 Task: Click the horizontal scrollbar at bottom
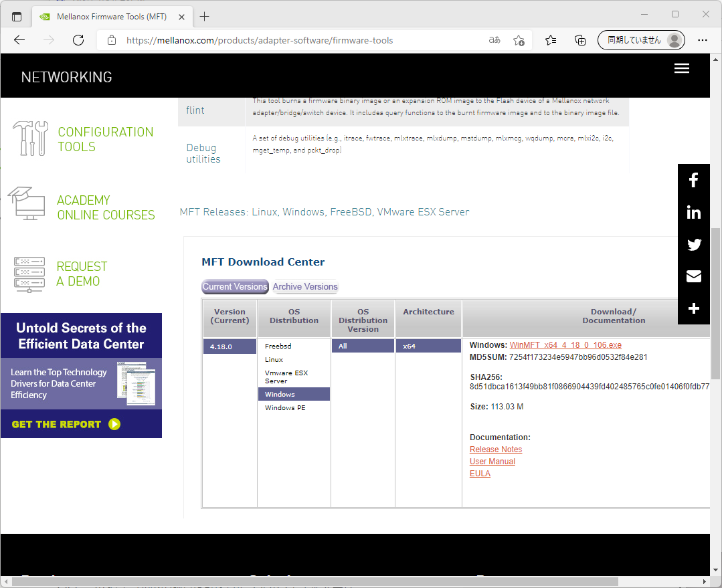tap(315, 581)
